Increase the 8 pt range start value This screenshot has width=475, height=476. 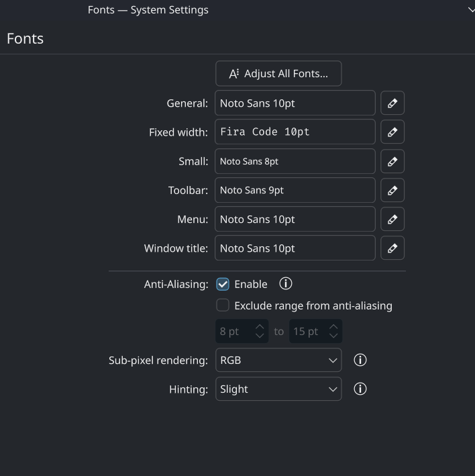pos(260,327)
